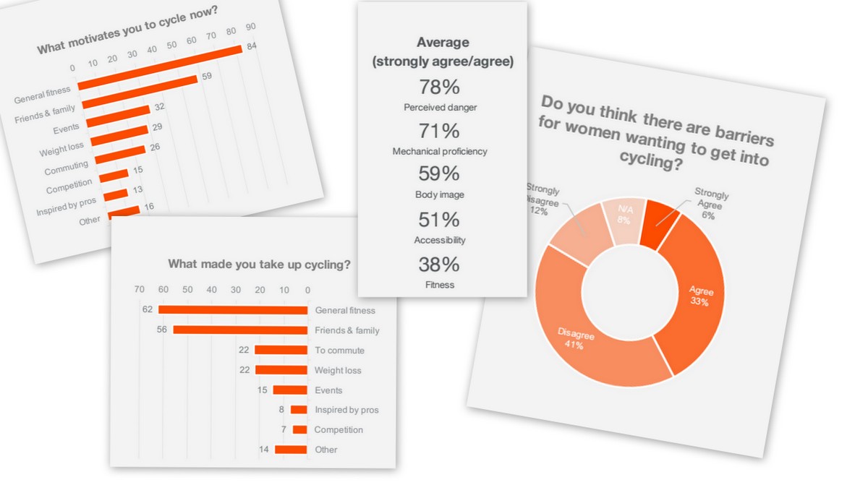The height and width of the screenshot is (485, 868).
Task: Click the 78% Perceived danger figure
Action: coord(440,87)
